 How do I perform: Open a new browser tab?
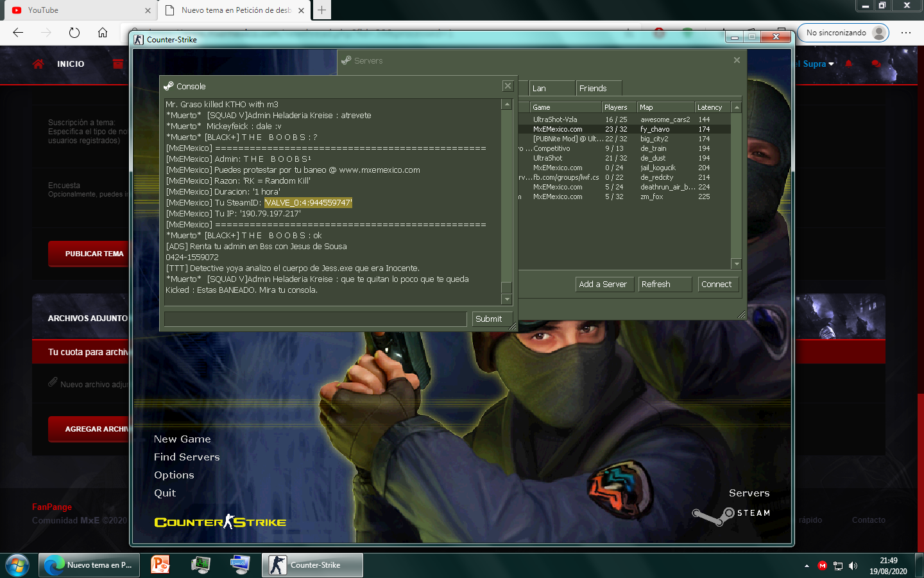(x=322, y=10)
